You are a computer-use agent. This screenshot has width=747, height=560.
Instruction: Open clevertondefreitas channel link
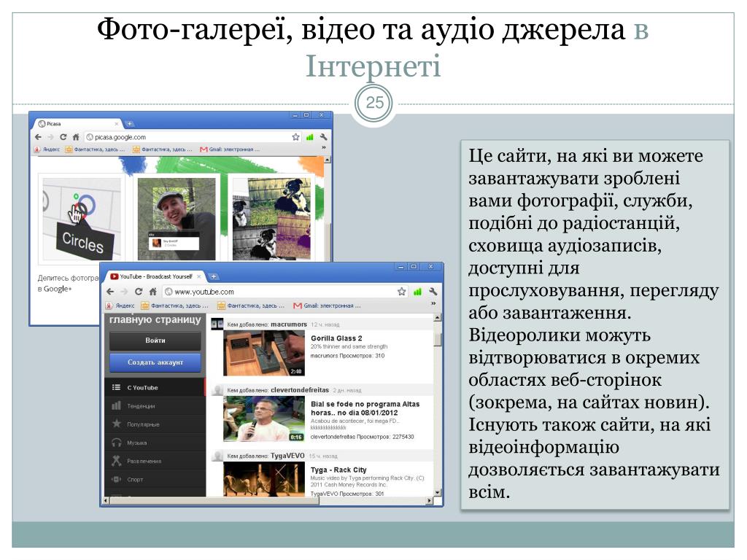coord(300,390)
